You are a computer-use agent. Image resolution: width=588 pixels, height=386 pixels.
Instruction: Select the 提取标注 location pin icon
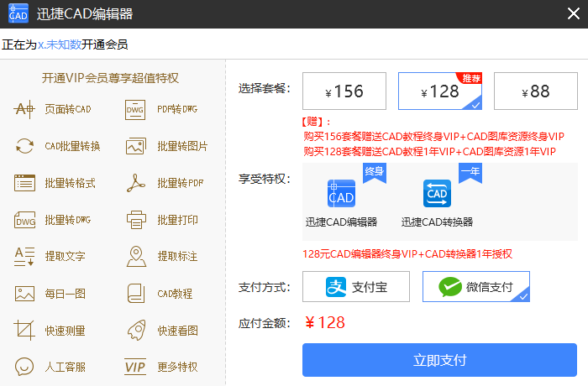pos(136,257)
